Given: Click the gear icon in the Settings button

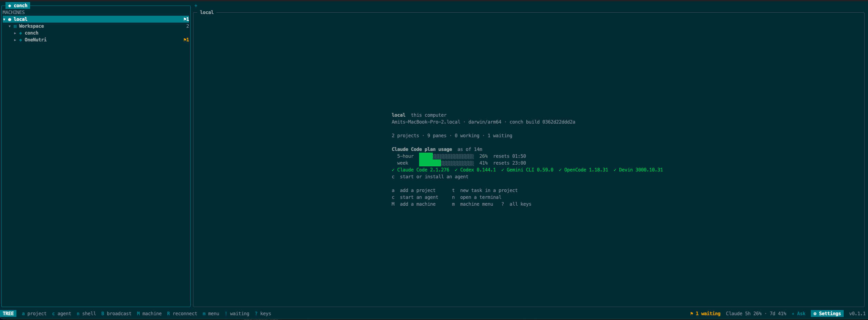Looking at the screenshot, I should pos(815,313).
